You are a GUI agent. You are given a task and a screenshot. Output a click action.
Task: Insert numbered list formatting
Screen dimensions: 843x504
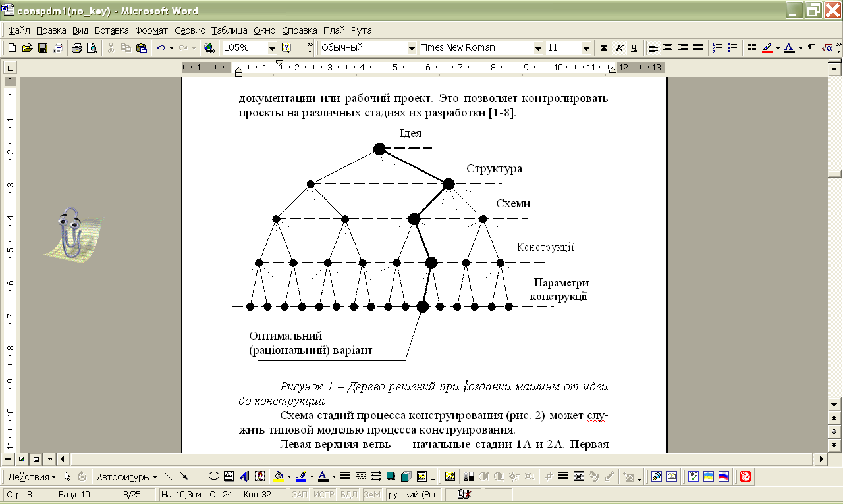pyautogui.click(x=718, y=48)
